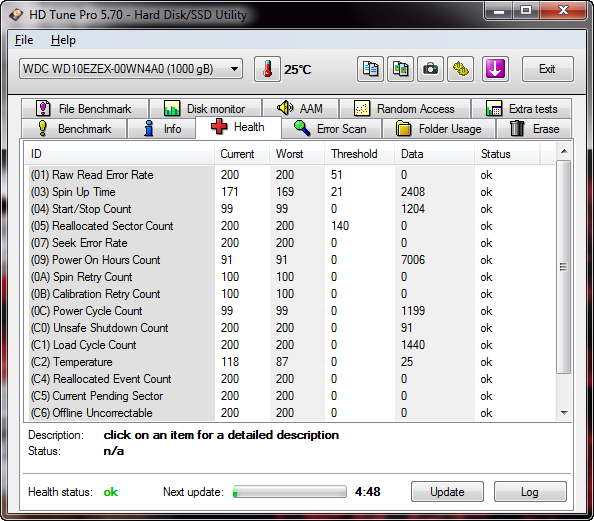Click the Next update progress bar
594x521 pixels.
pyautogui.click(x=289, y=492)
